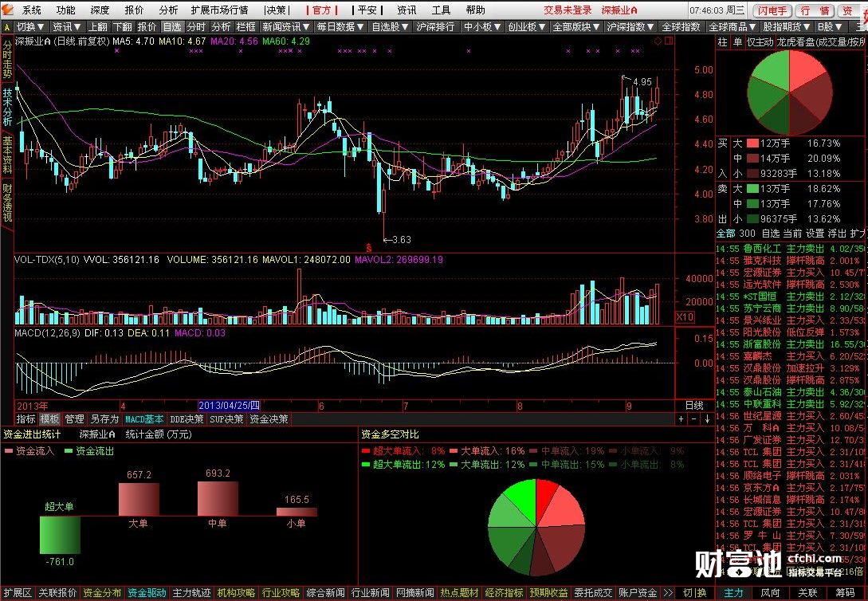The image size is (868, 601).
Task: Click the 资金流出 green legend swatch
Action: pyautogui.click(x=69, y=451)
